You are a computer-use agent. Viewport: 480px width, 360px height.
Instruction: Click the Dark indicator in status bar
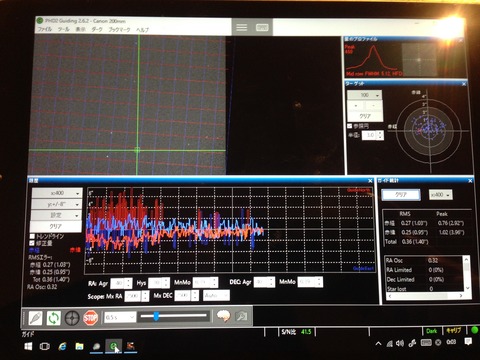[x=431, y=331]
